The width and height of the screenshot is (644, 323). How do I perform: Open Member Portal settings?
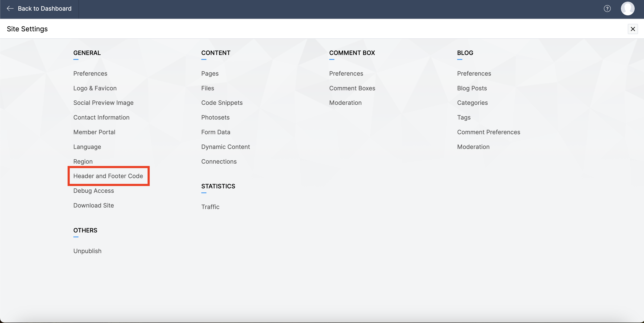94,132
